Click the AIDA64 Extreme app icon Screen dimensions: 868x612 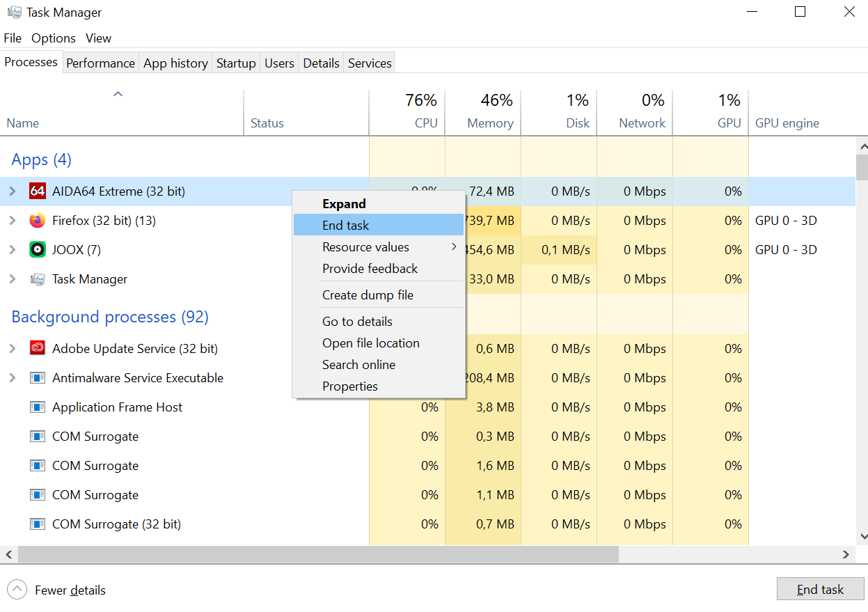(38, 191)
